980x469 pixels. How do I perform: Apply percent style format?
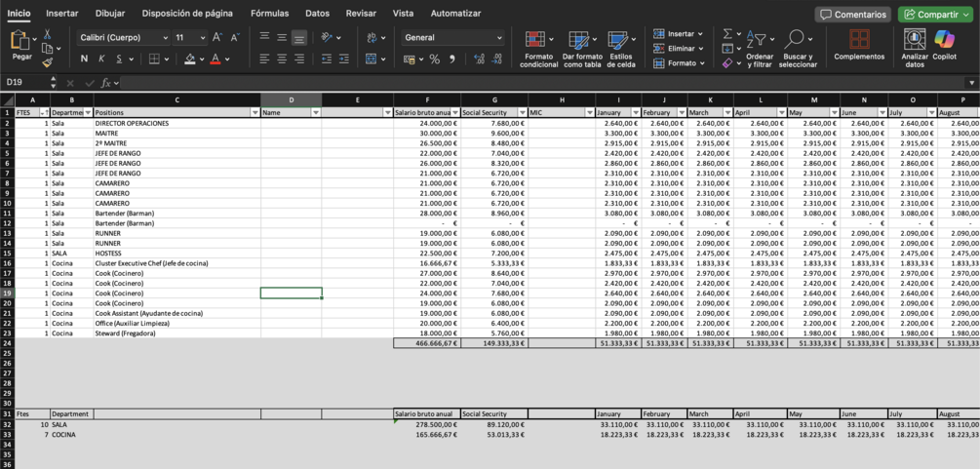[434, 59]
